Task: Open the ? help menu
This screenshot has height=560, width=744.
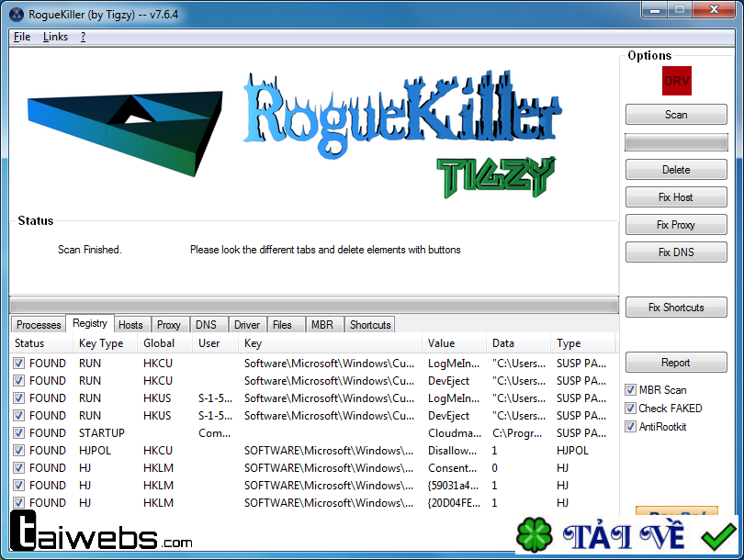Action: pos(82,37)
